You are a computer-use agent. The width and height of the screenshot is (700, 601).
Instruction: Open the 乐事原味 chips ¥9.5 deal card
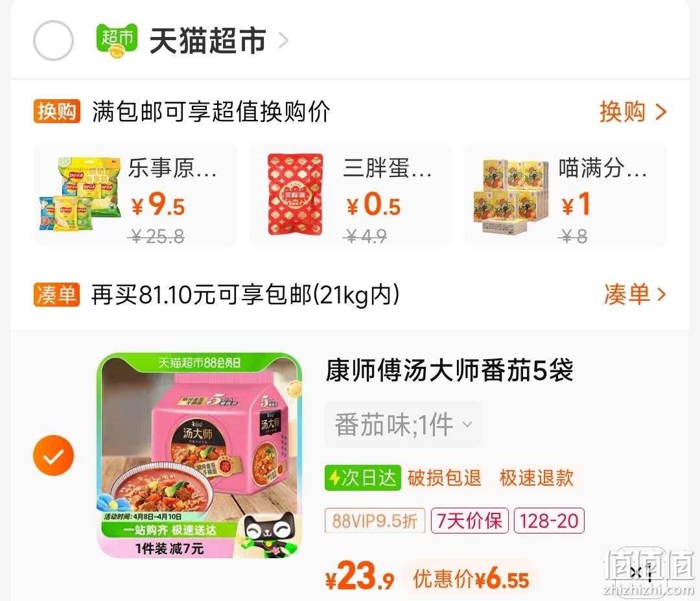pyautogui.click(x=135, y=194)
